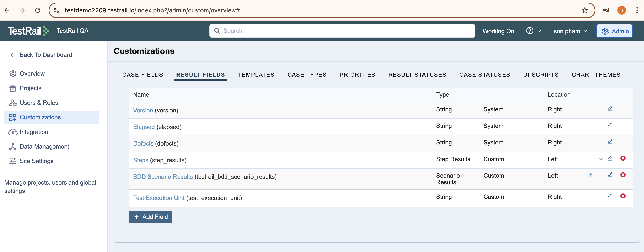Open the Defects field link
This screenshot has height=252, width=644.
coord(143,143)
